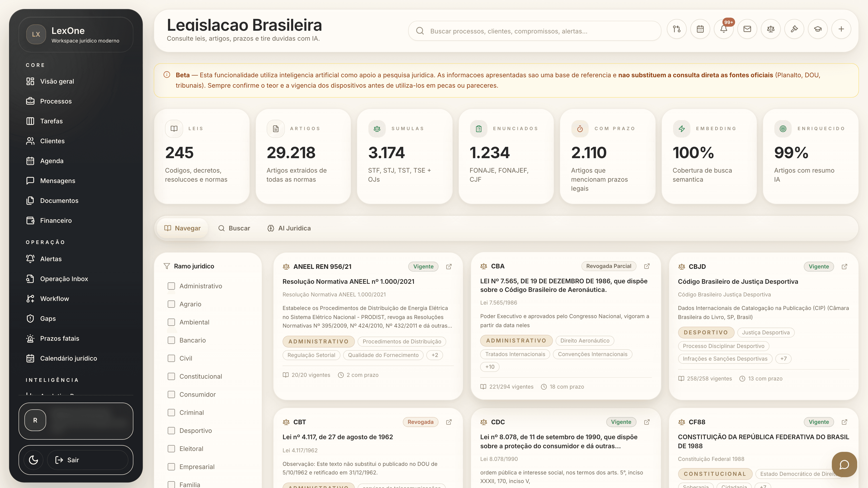The image size is (868, 488).
Task: Expand the +2 tags on ANEEL REN 956/21
Action: tap(435, 355)
